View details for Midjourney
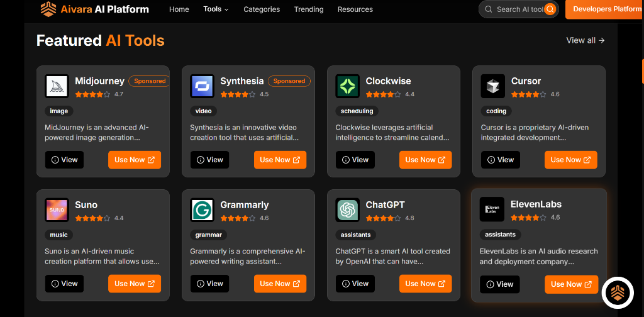 64,160
